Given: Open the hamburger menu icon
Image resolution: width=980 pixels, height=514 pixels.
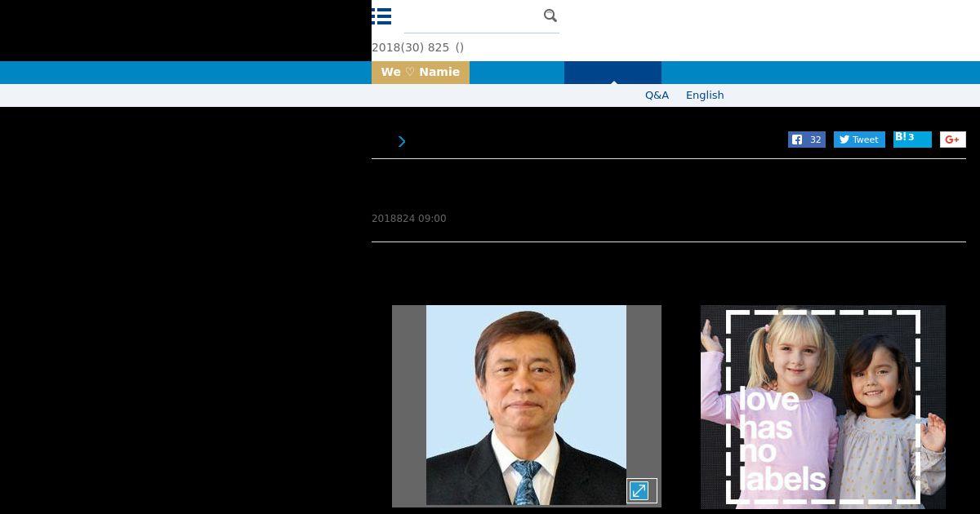Looking at the screenshot, I should pyautogui.click(x=381, y=16).
